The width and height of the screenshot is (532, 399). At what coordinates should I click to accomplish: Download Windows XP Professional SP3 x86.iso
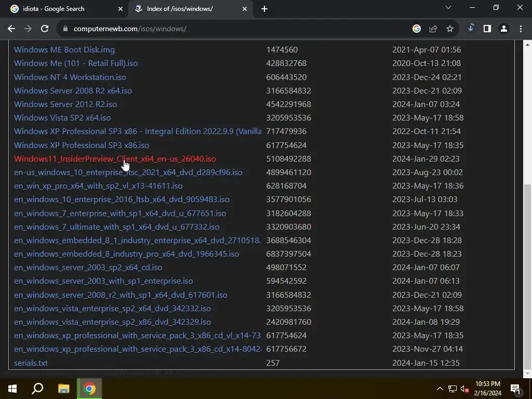(82, 145)
